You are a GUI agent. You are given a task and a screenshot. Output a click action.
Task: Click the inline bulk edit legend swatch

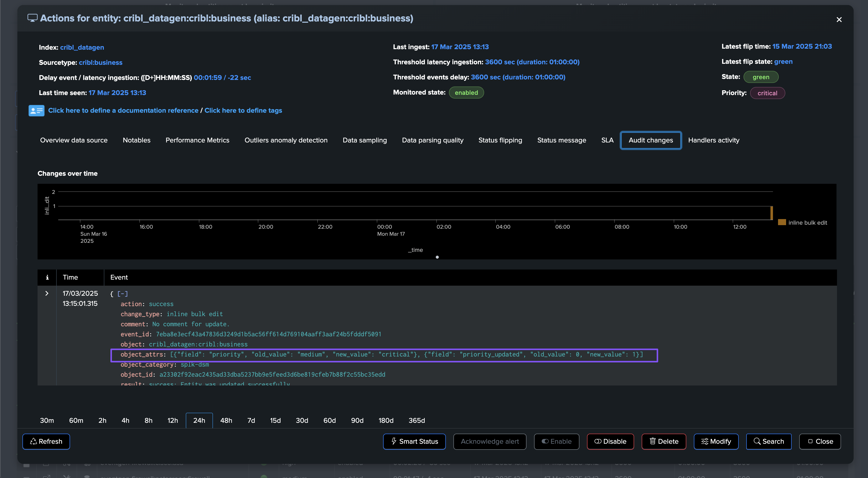782,222
